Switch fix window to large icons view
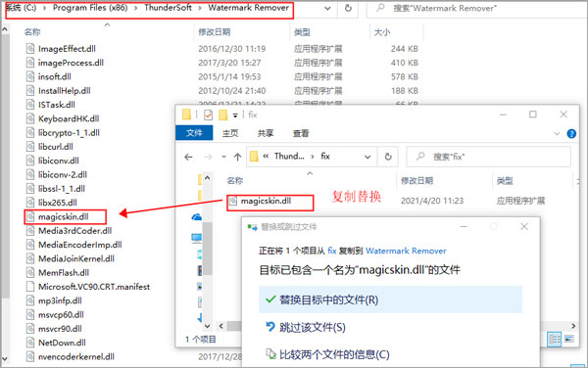Screen dimensions: 588x368 click(x=569, y=340)
